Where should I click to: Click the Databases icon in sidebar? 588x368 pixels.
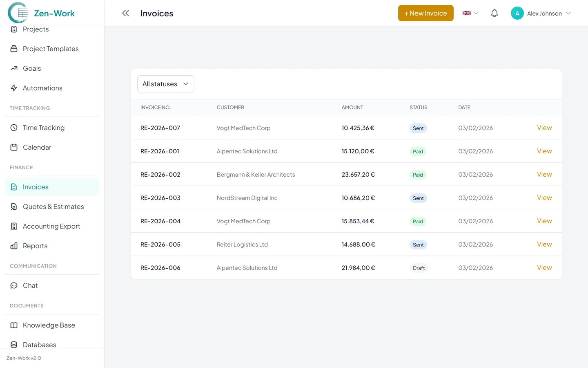tap(14, 345)
